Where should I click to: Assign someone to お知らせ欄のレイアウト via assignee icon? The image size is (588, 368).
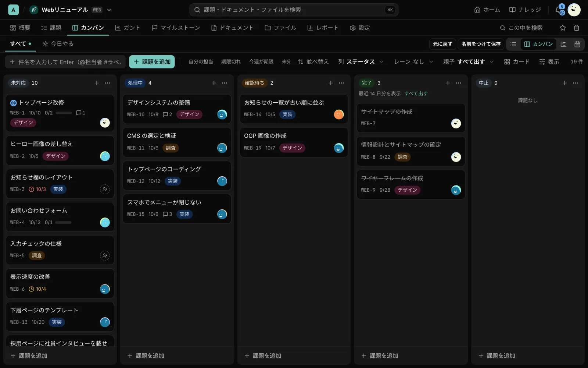[105, 189]
